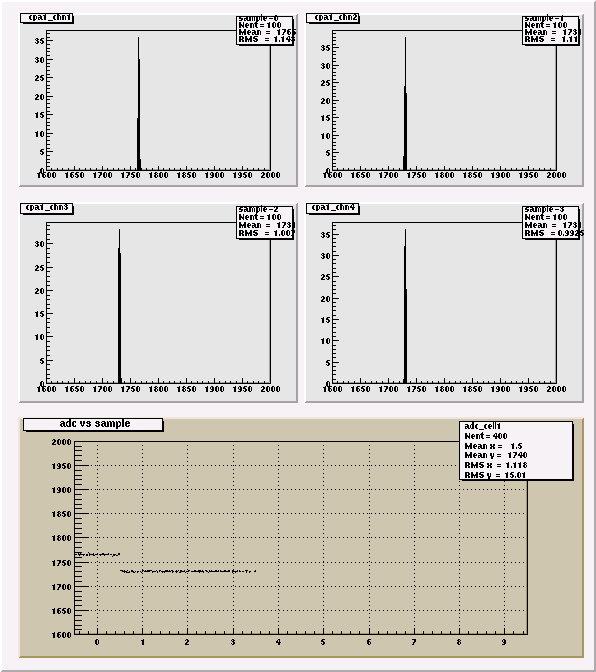Image resolution: width=596 pixels, height=672 pixels.
Task: Click 'Nent = 100' in cpa1_chn3 stats
Action: 260,217
